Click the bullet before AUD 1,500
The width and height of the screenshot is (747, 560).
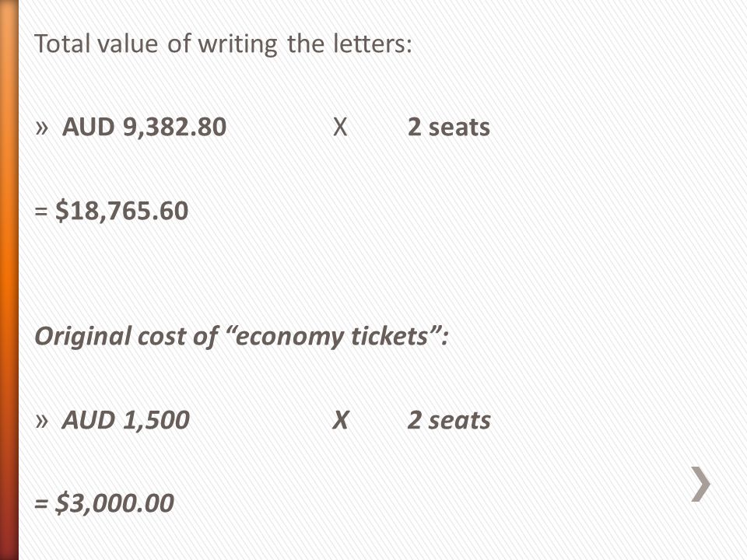[x=42, y=421]
